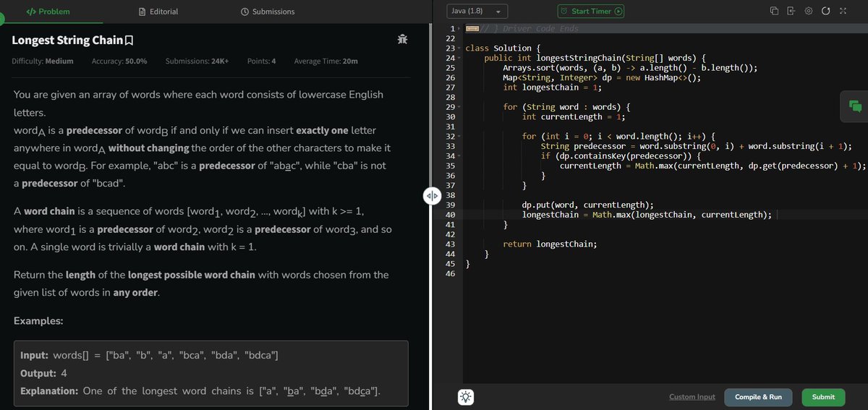
Task: Click the 'Points: 4' text
Action: point(261,61)
